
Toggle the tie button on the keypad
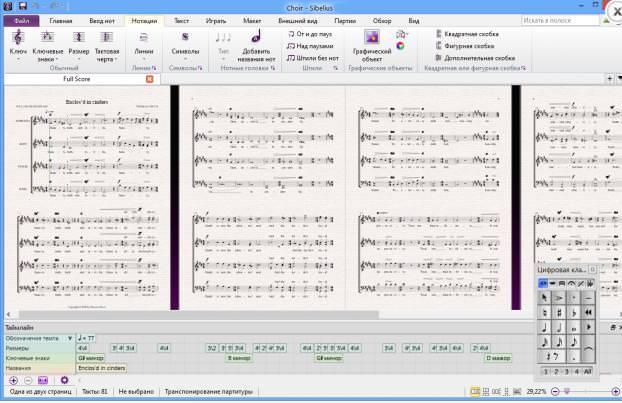click(x=588, y=349)
